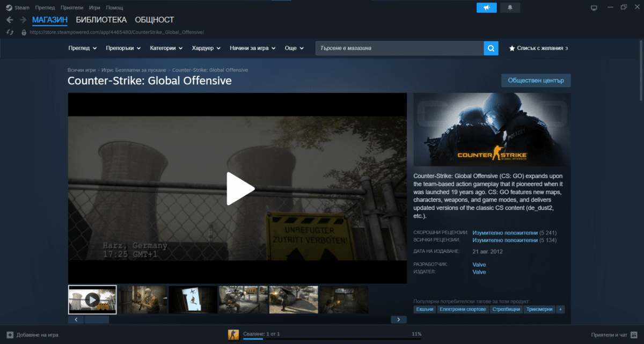The image size is (644, 344).
Task: Open Обществен център button
Action: pos(536,80)
